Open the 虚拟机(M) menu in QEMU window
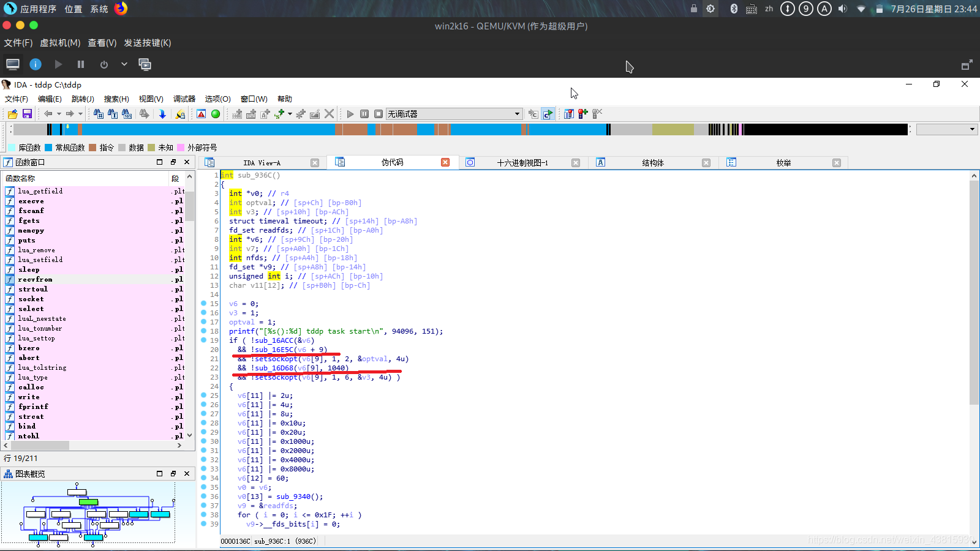The image size is (980, 551). (x=60, y=43)
